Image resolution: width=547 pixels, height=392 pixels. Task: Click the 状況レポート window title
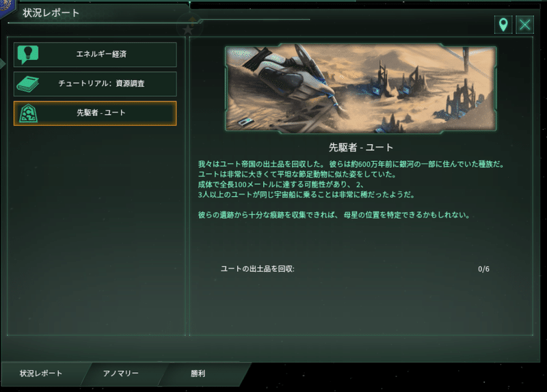tap(51, 13)
